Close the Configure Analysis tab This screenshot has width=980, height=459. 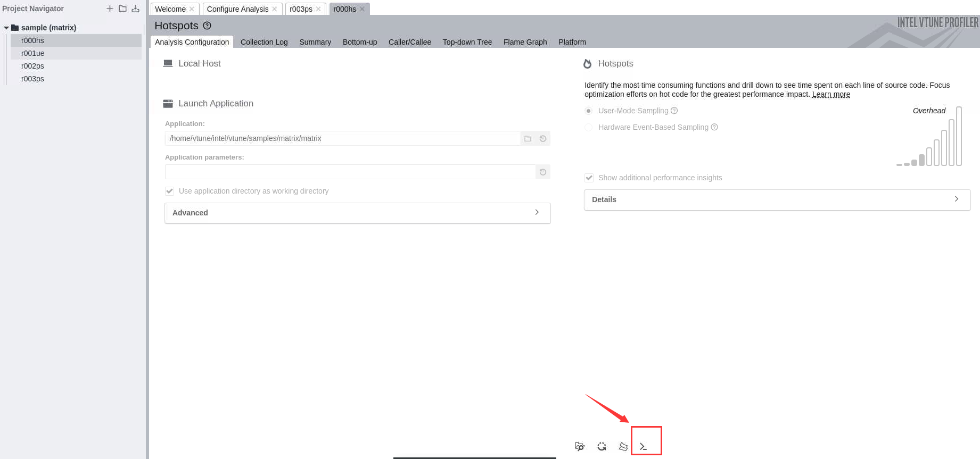pyautogui.click(x=275, y=9)
